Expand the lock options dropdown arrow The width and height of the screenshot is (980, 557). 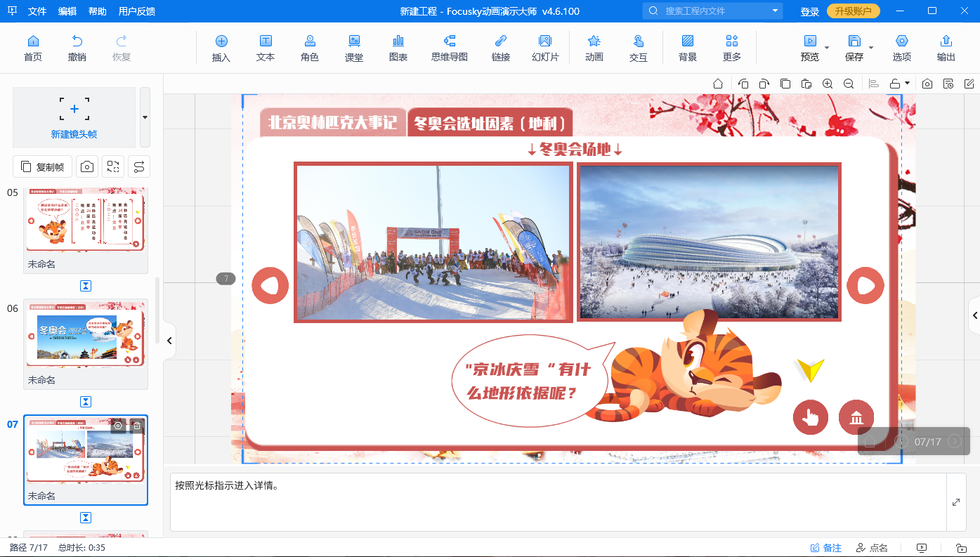907,84
